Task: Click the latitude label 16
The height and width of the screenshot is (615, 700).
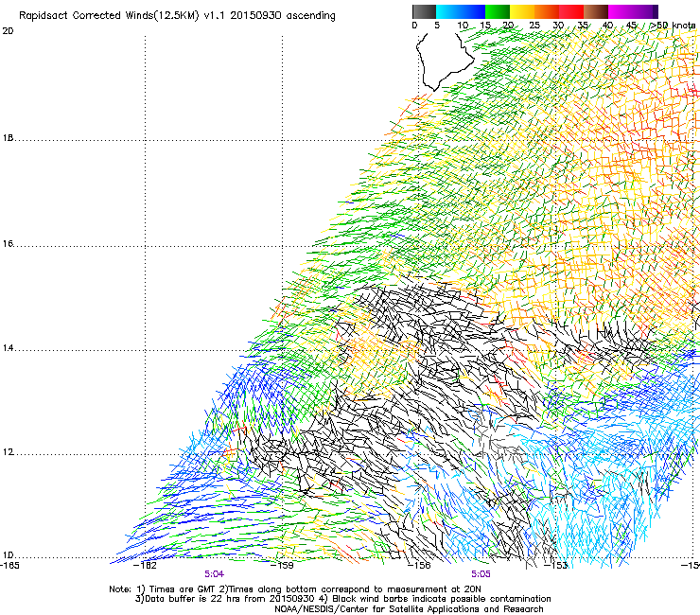Action: (8, 243)
